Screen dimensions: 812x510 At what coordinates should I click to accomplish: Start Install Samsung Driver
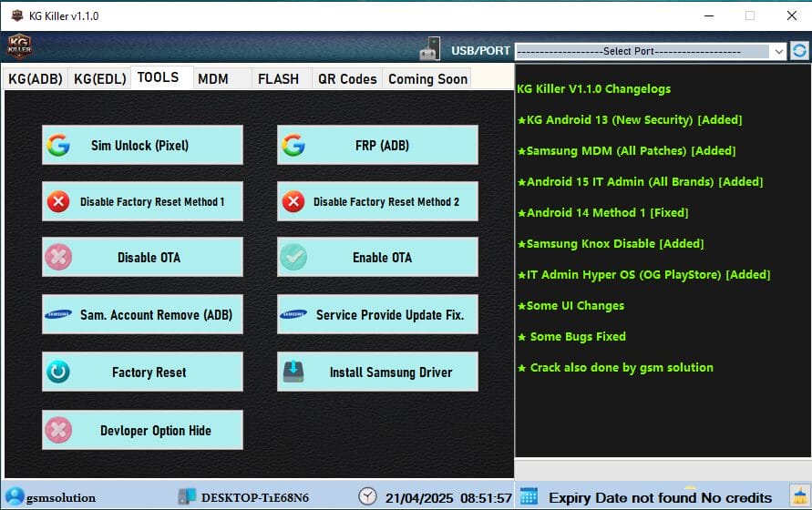[377, 372]
